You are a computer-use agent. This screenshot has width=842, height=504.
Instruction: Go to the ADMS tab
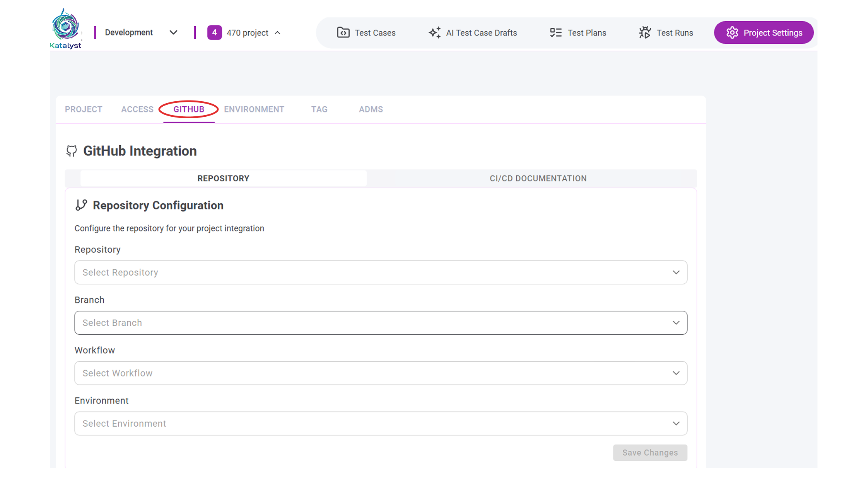click(371, 109)
